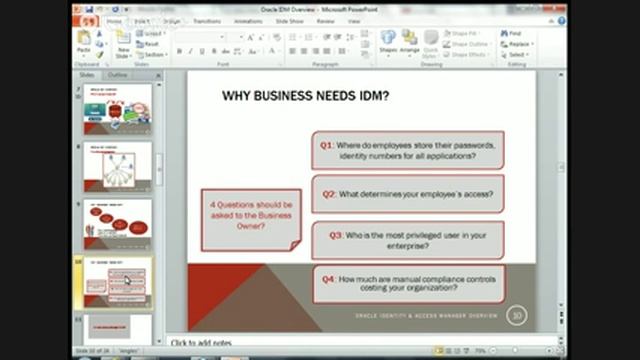This screenshot has height=360, width=640.
Task: Open the Line Spacing menu
Action: click(350, 38)
